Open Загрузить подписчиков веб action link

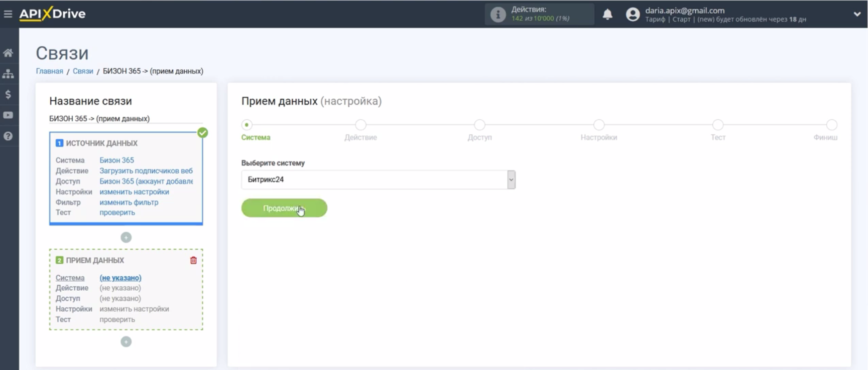[146, 171]
